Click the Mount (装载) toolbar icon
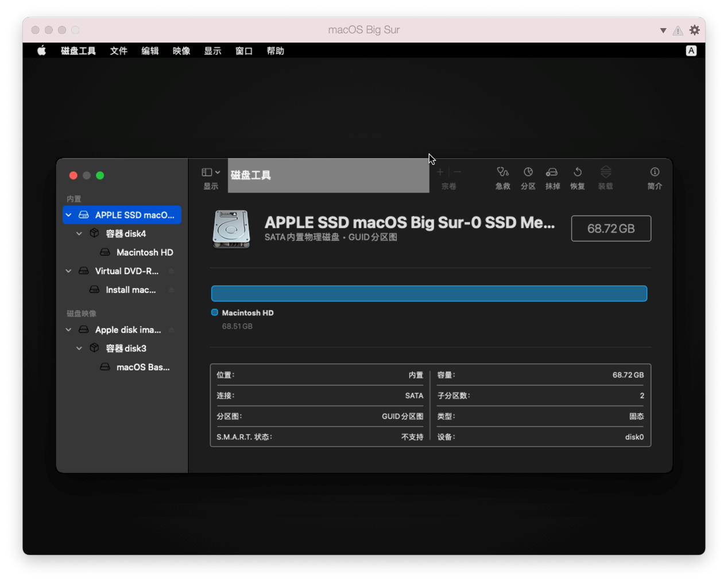 click(606, 172)
